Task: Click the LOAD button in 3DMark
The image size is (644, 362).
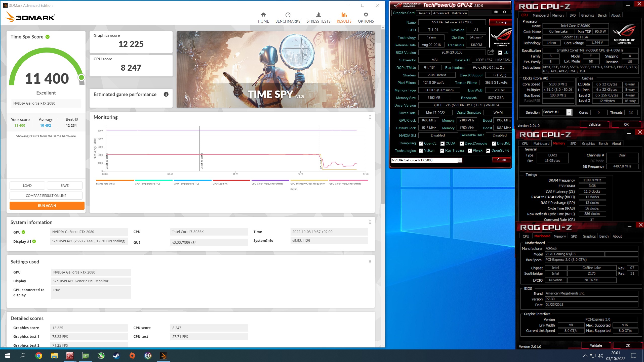Action: (x=27, y=186)
